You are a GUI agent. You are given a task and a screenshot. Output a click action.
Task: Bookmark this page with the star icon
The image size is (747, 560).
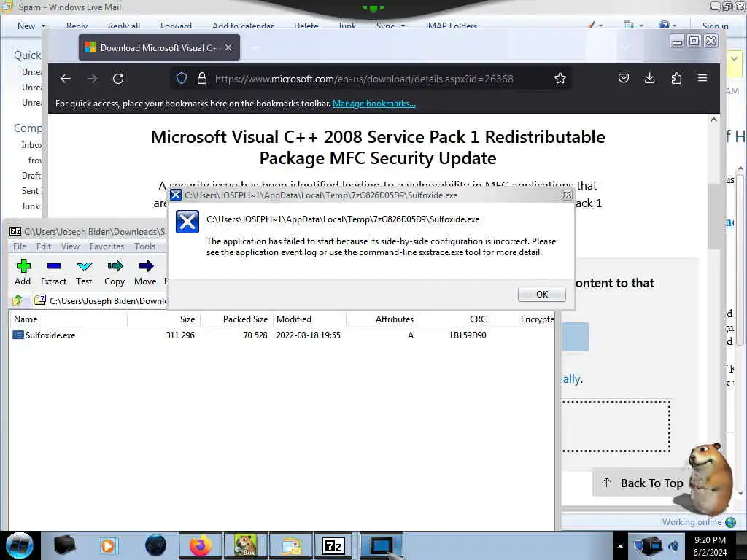pyautogui.click(x=560, y=78)
